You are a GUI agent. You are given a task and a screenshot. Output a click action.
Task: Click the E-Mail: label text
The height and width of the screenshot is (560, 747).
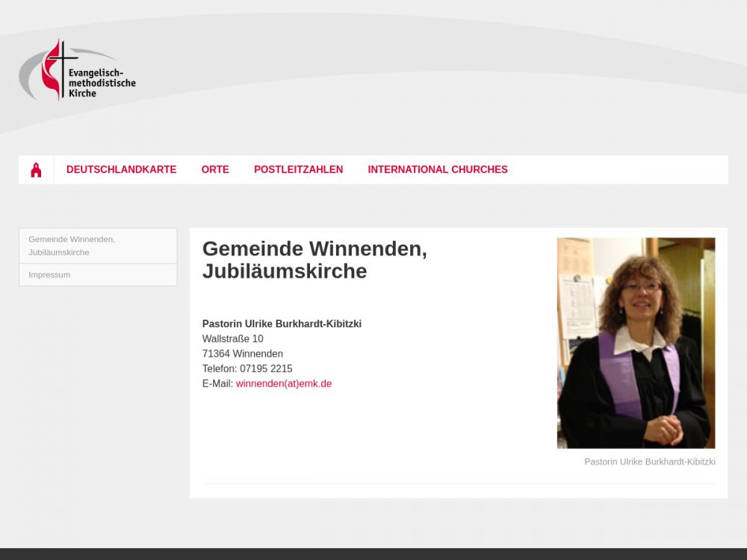point(217,384)
